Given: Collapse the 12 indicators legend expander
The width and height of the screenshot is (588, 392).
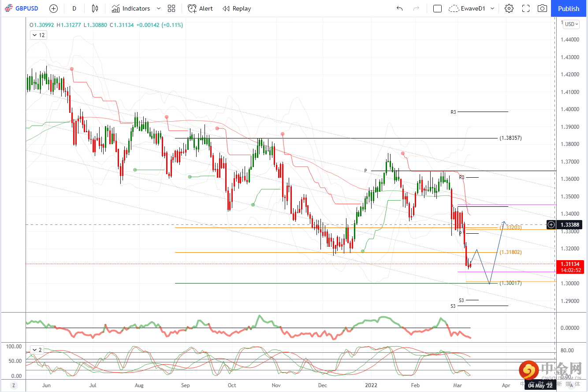Looking at the screenshot, I should click(38, 35).
